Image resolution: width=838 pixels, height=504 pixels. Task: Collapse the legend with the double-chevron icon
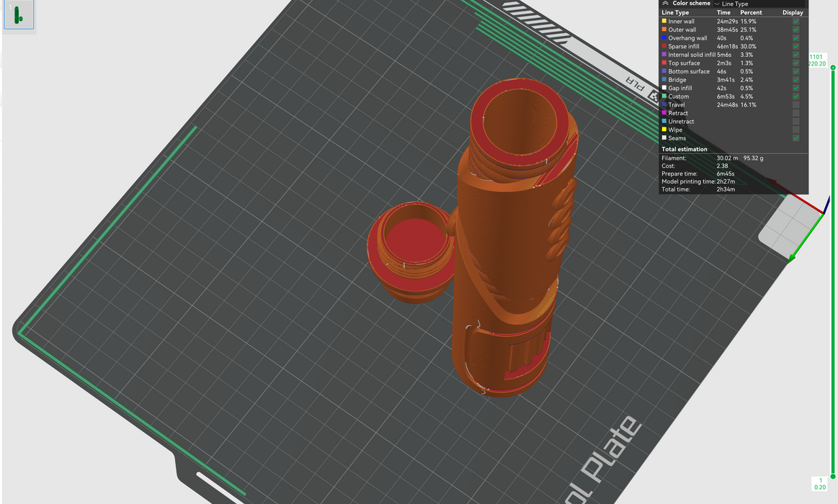coord(665,4)
